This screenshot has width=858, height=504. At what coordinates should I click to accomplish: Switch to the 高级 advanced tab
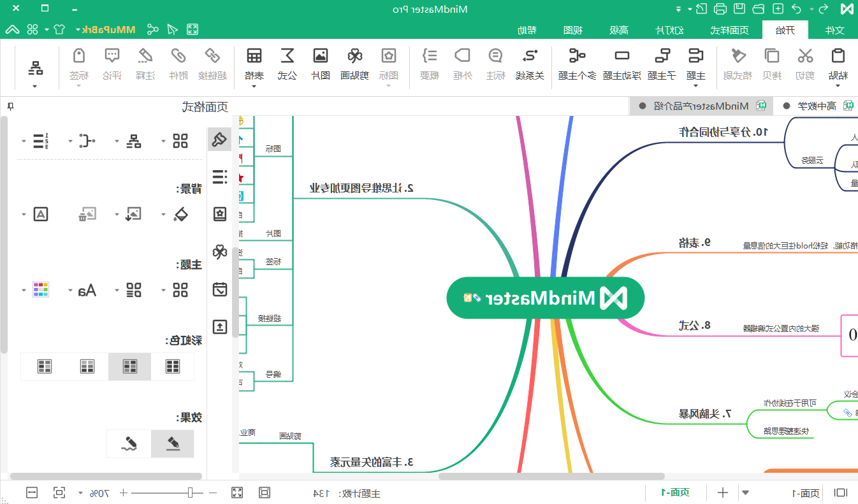point(620,30)
